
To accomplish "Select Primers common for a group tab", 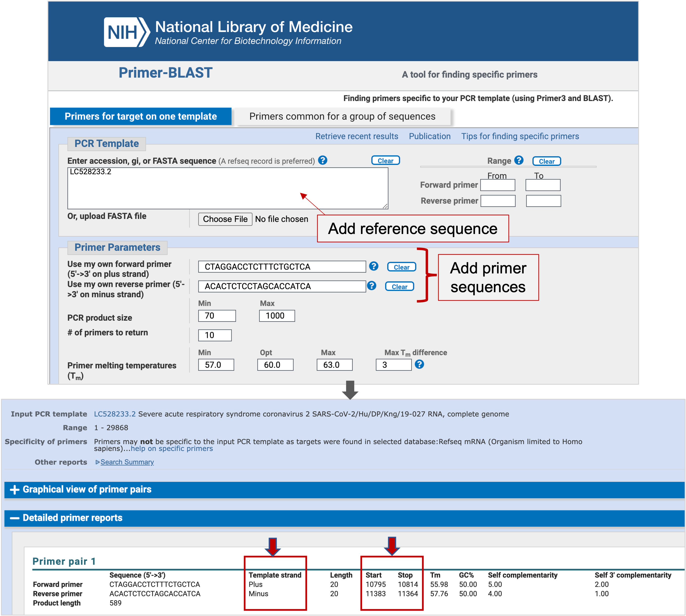I will 342,116.
